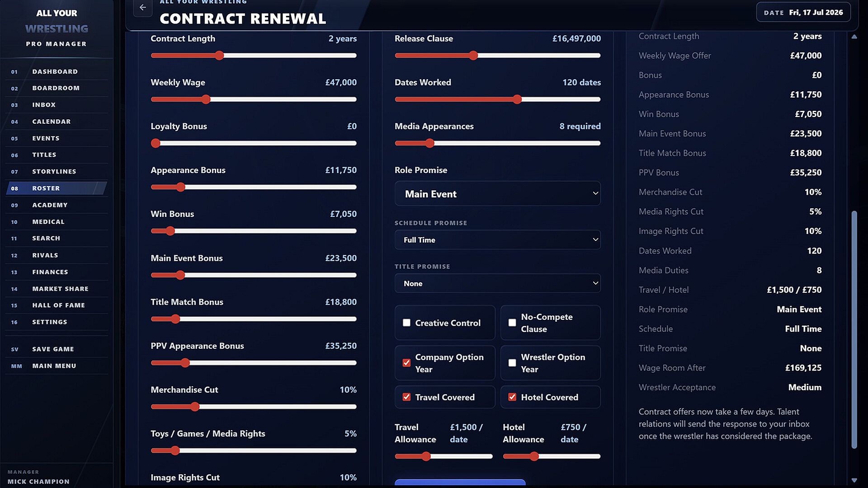868x488 pixels.
Task: Uncheck the Company Option Year checkbox
Action: 406,363
